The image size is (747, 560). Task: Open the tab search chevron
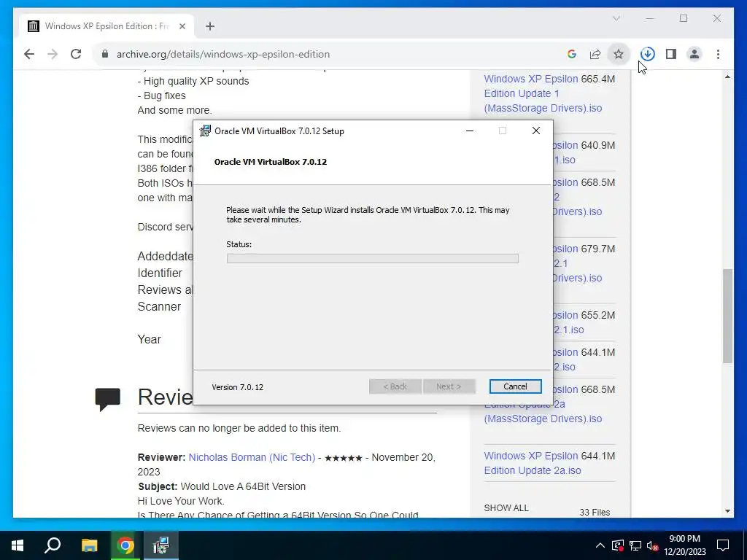pyautogui.click(x=616, y=18)
